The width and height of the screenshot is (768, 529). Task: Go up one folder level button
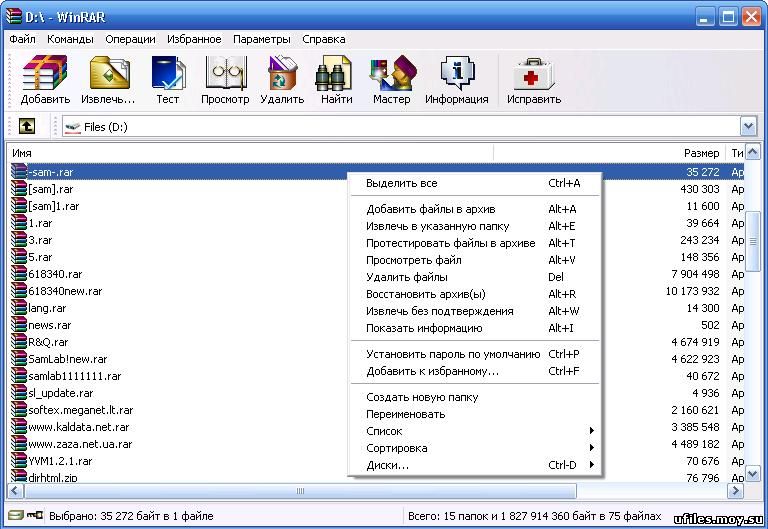click(27, 127)
